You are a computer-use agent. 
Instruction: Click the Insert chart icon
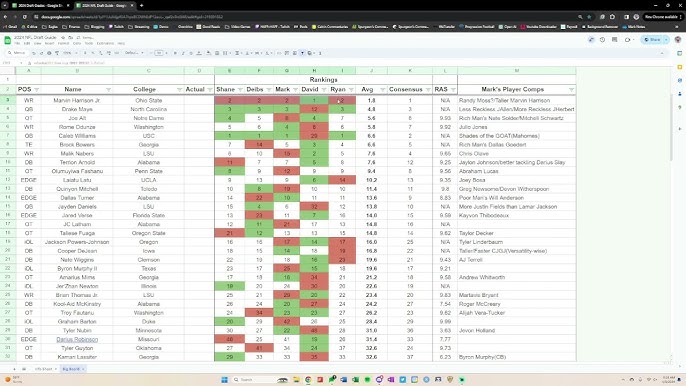(x=294, y=53)
